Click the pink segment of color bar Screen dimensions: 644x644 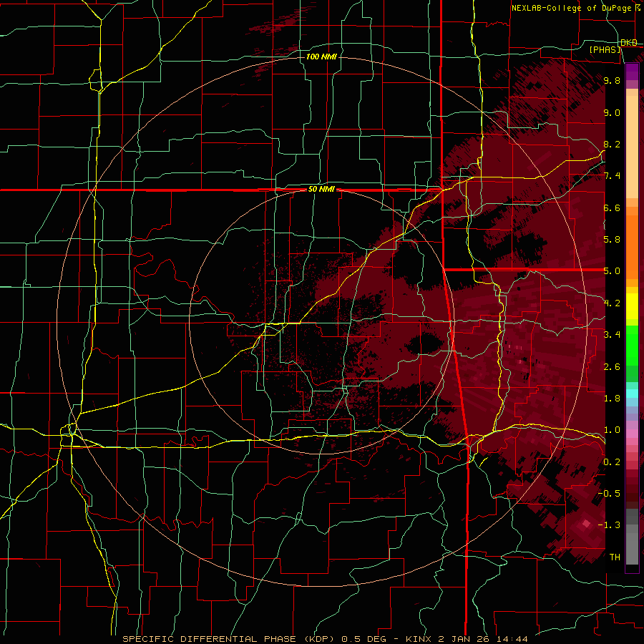(632, 434)
